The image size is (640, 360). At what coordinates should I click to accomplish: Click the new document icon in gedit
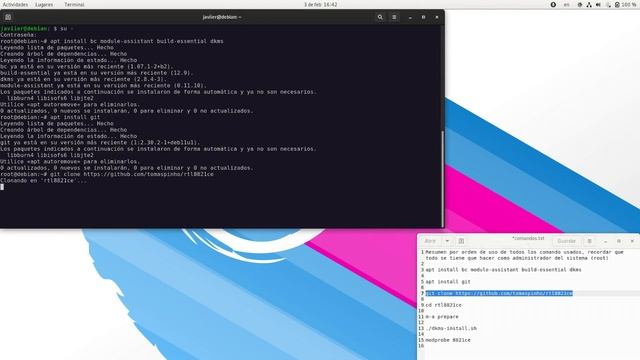pyautogui.click(x=461, y=241)
